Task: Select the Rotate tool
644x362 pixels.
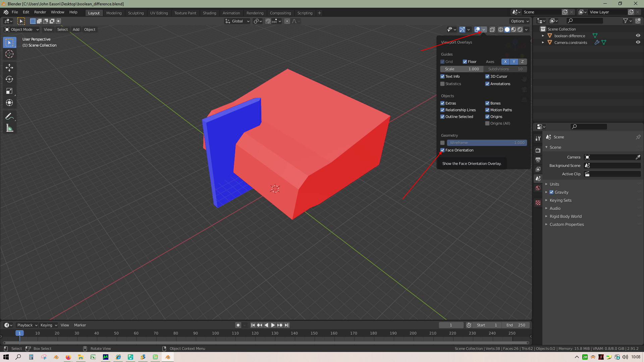Action: (9, 79)
